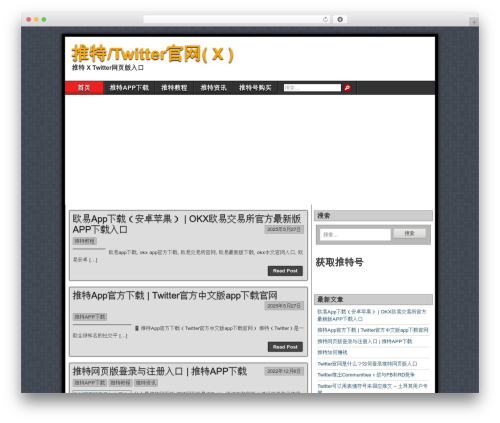Open post title 推特App官方下载 | Twitter官方中文版app下载官网
This screenshot has height=423, width=500.
[x=175, y=295]
